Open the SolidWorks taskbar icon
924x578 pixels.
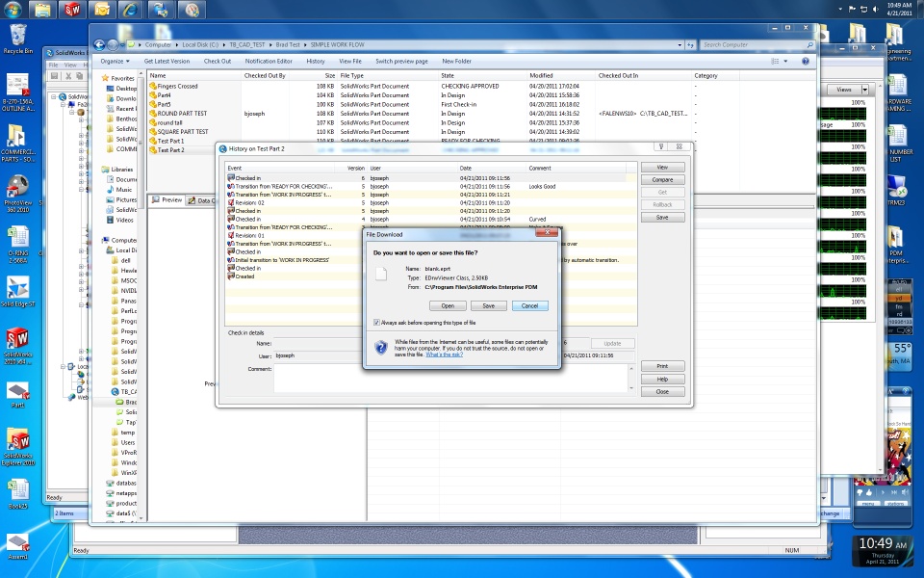click(x=72, y=10)
